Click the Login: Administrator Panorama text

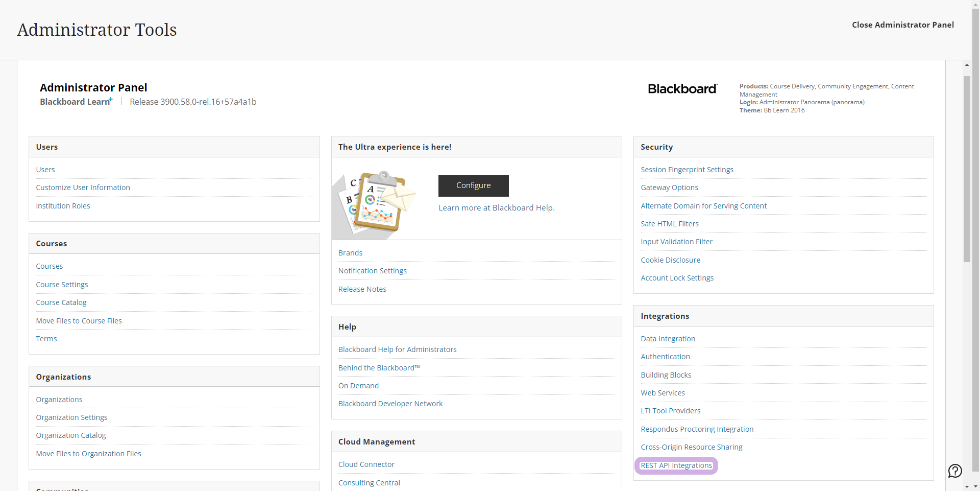tap(802, 102)
